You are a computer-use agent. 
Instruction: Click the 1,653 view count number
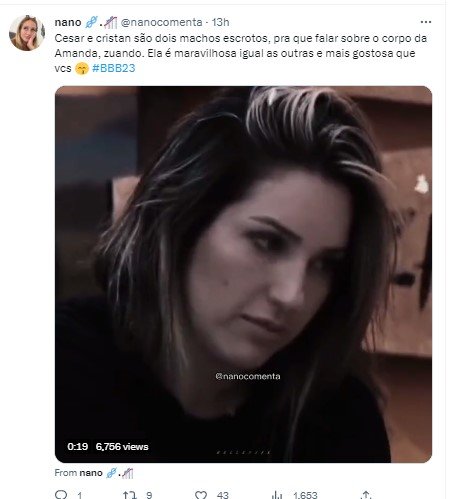click(x=305, y=495)
